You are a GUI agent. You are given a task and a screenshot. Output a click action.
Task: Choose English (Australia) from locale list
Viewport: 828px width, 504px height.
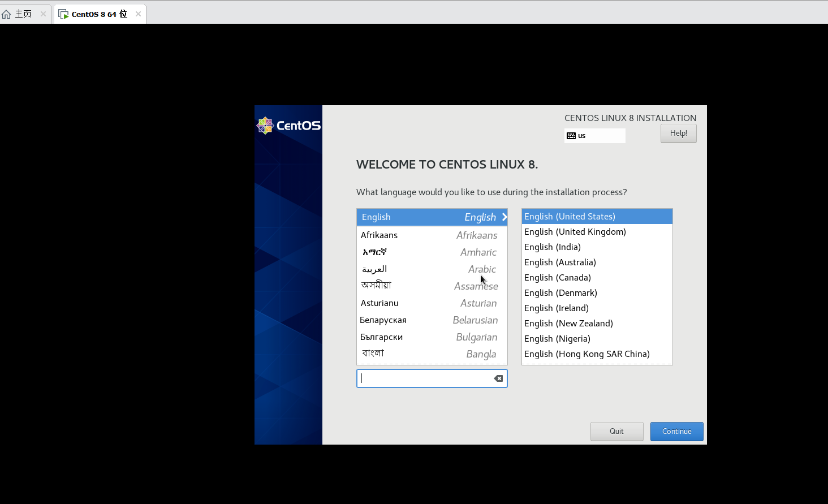click(560, 262)
